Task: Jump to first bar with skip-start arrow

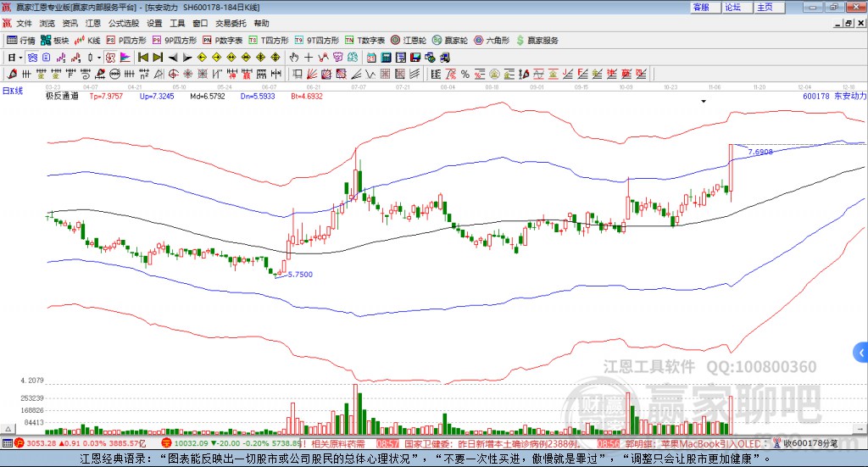Action: tap(143, 58)
